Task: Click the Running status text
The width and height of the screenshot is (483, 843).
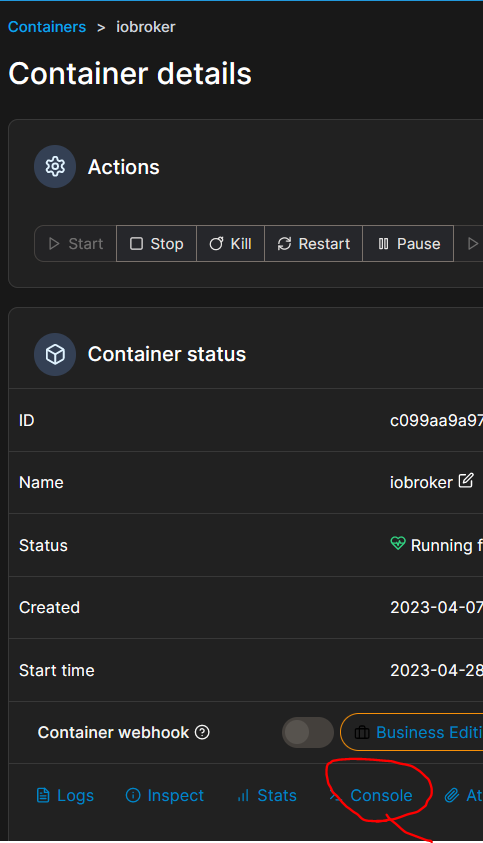Action: click(x=446, y=545)
